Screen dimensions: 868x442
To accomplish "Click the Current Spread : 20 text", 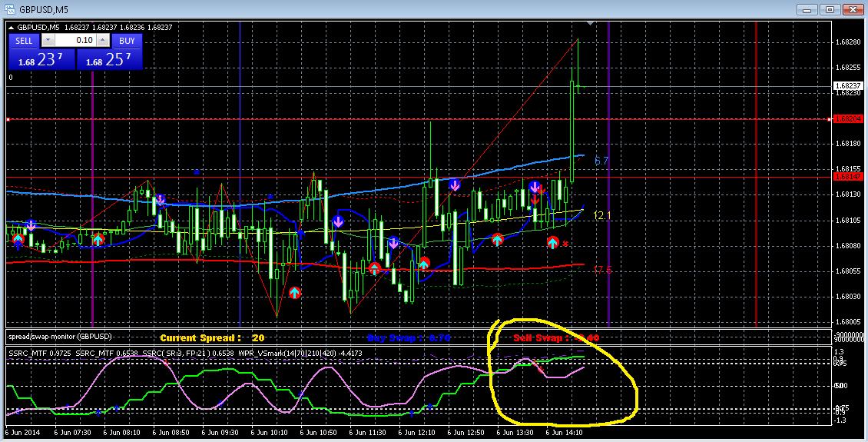I will coord(212,338).
